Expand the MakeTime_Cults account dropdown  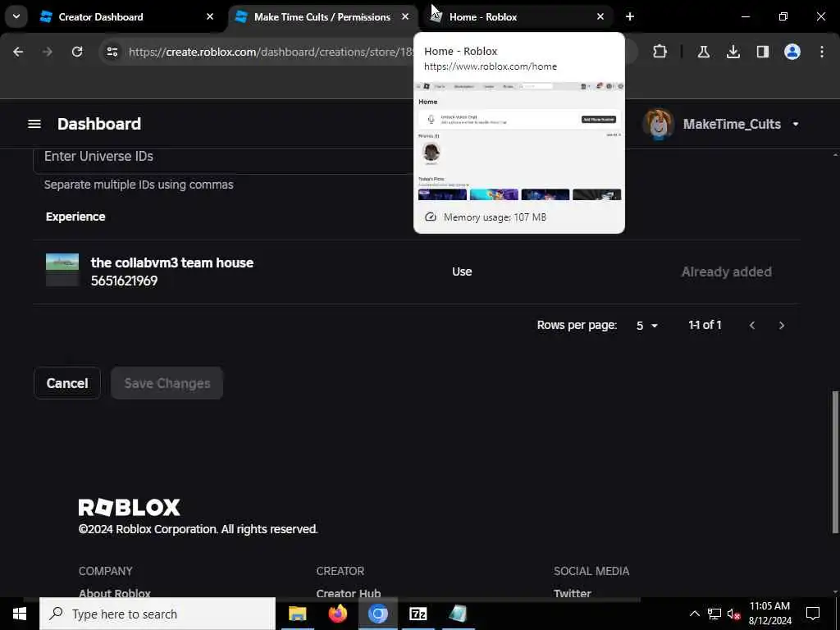(x=796, y=125)
